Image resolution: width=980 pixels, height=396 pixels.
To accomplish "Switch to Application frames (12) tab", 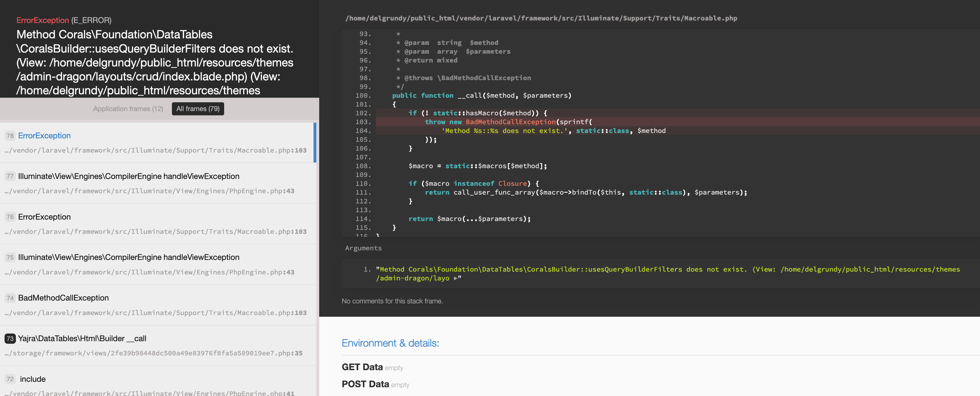I will coord(128,109).
